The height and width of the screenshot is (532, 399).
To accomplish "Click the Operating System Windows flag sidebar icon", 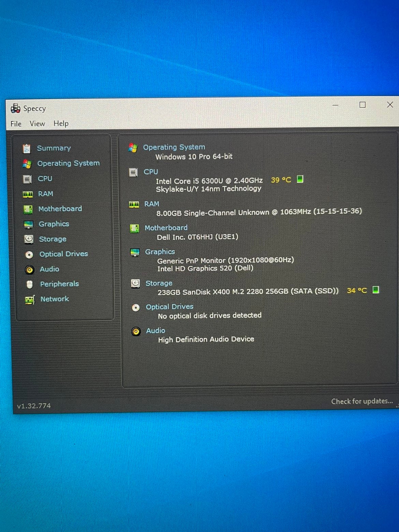I will (x=27, y=164).
